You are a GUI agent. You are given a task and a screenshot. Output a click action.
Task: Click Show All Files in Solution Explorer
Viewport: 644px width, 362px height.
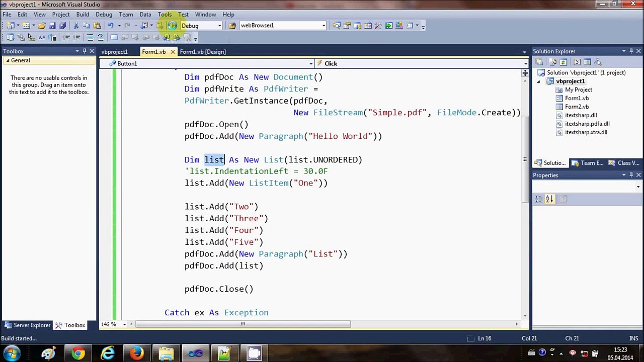[x=553, y=62]
